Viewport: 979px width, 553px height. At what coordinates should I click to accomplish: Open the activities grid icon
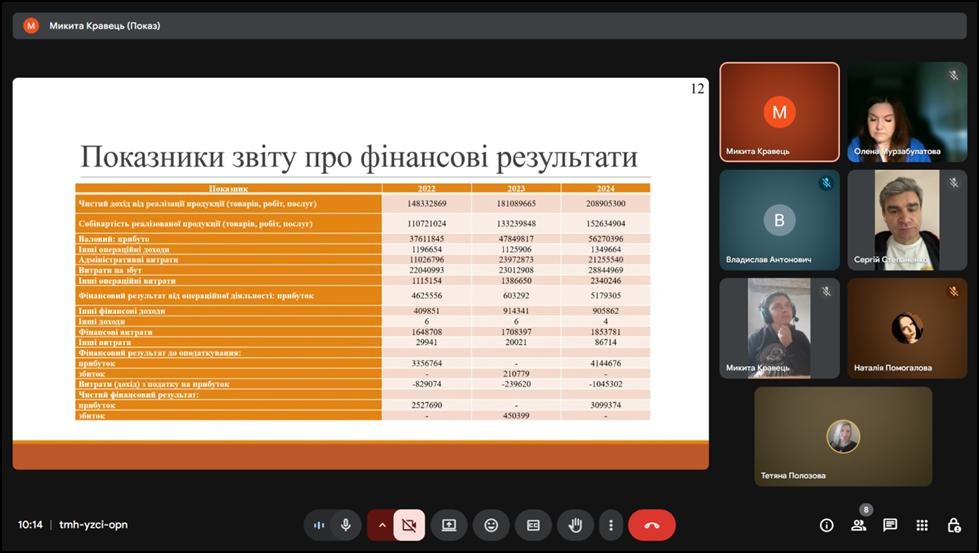[922, 525]
